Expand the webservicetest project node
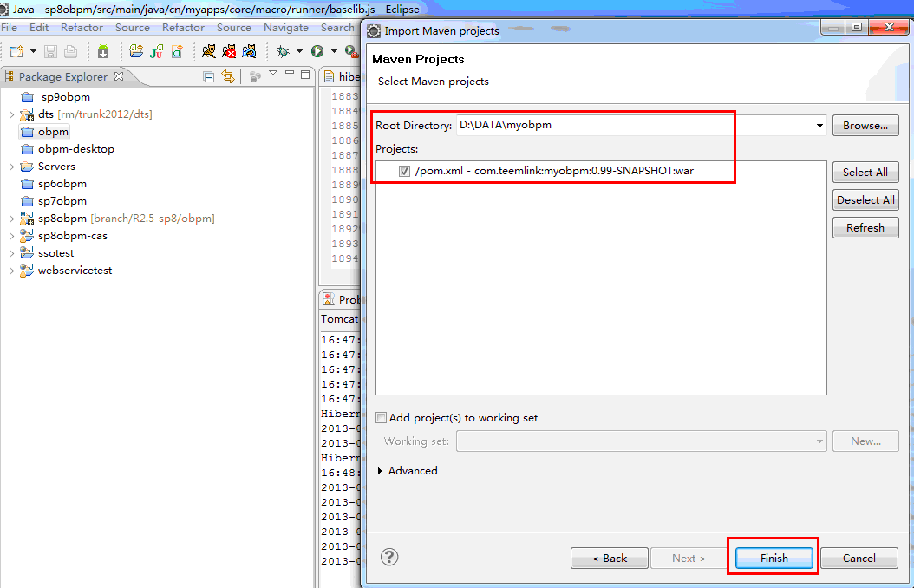This screenshot has width=914, height=588. click(11, 271)
